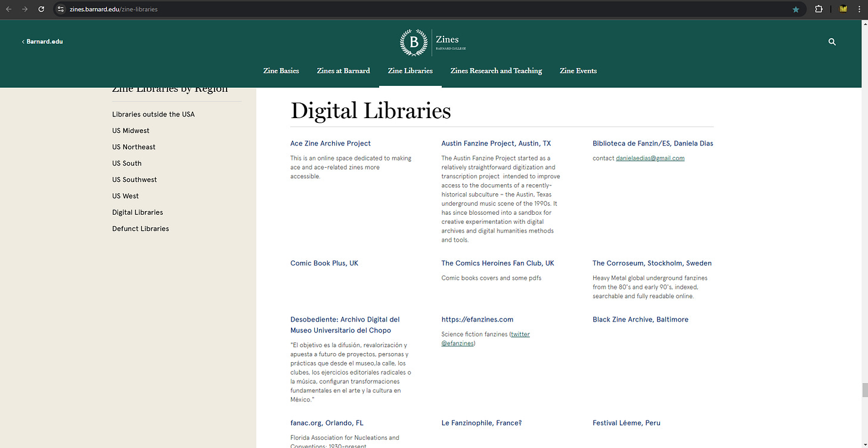Open The Corroseum, Stockholm, Sweden link
Image resolution: width=868 pixels, height=448 pixels.
(652, 263)
